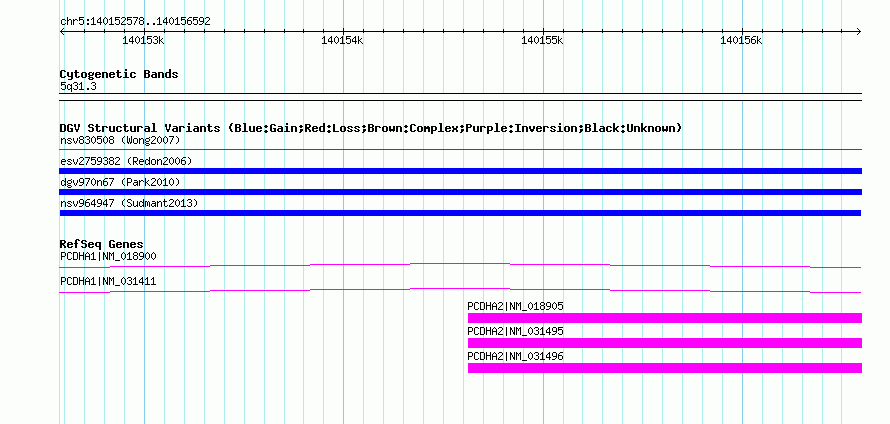Image resolution: width=890 pixels, height=424 pixels.
Task: Select the 5q31.3 cytogenetic band label
Action: pos(78,86)
